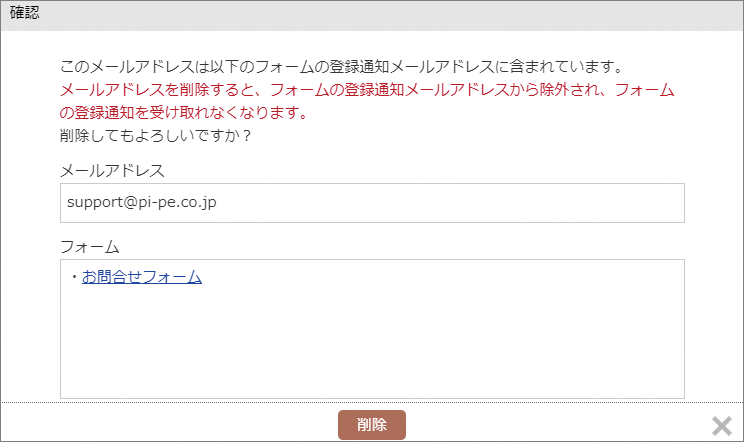Viewport: 744px width, 442px height.
Task: Close the dialog with the gray X icon
Action: [x=722, y=425]
